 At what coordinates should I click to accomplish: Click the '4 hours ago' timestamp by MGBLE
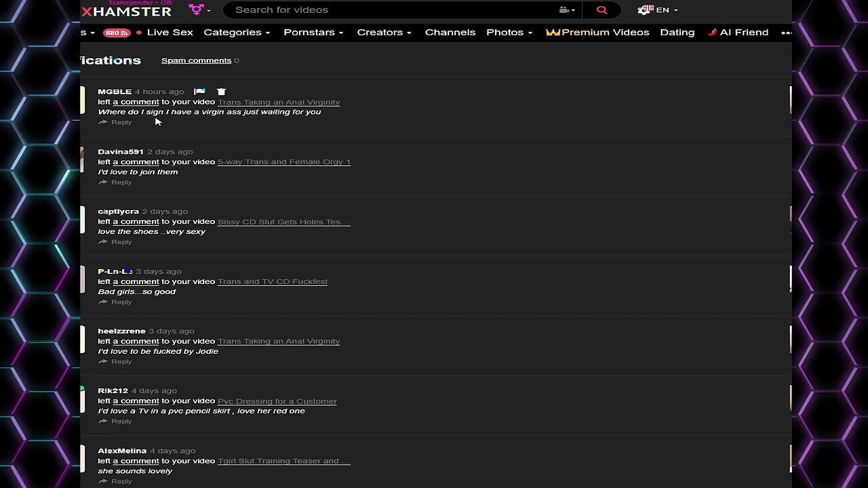tap(159, 91)
